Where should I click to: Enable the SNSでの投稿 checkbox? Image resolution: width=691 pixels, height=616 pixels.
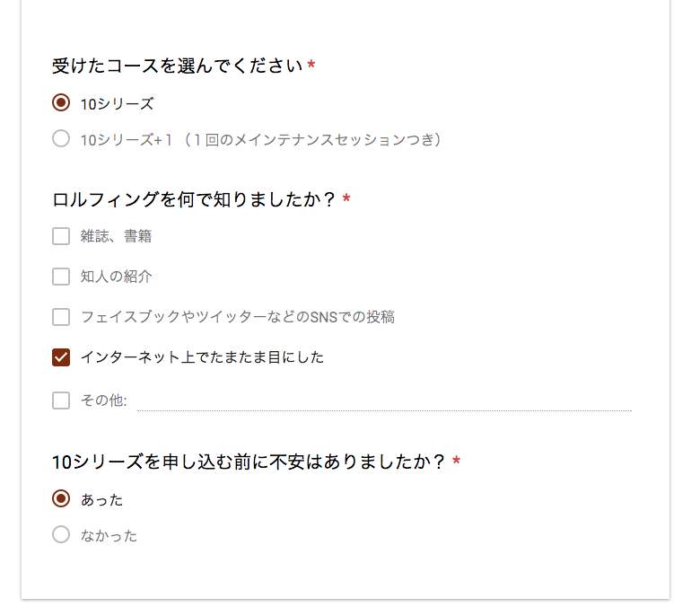pyautogui.click(x=61, y=317)
